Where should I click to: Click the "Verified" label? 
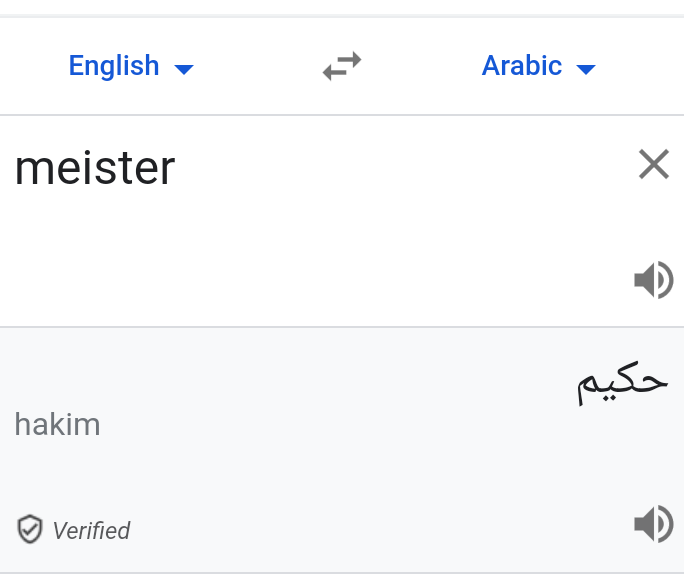pyautogui.click(x=91, y=531)
